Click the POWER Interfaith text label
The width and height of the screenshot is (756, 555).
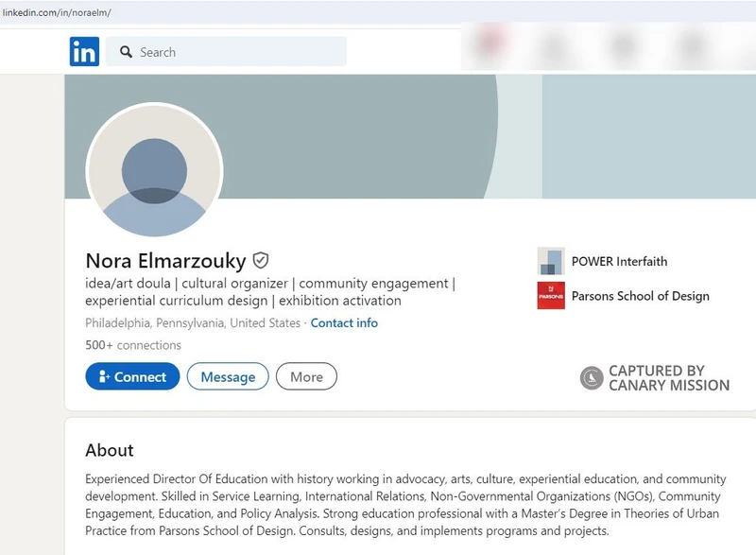point(619,261)
